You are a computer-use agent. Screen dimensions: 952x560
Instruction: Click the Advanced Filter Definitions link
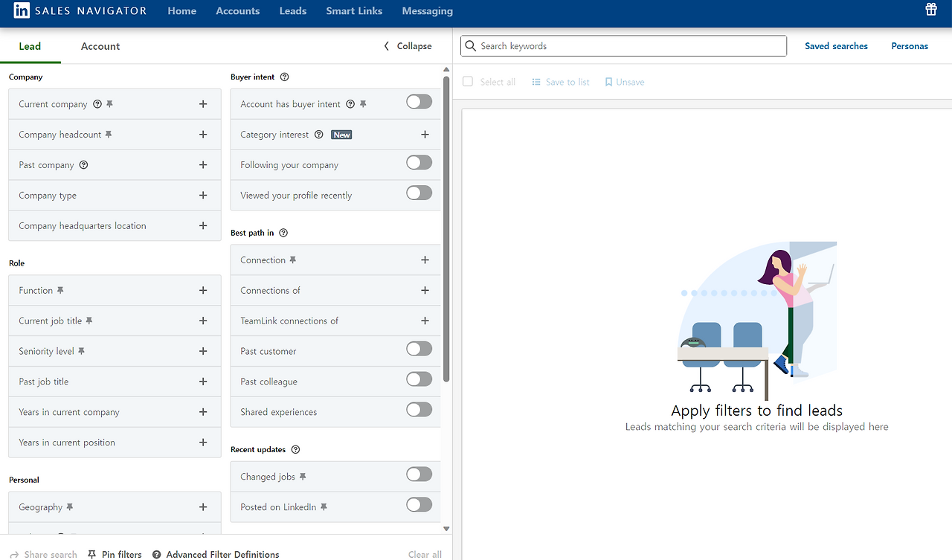[x=223, y=554]
